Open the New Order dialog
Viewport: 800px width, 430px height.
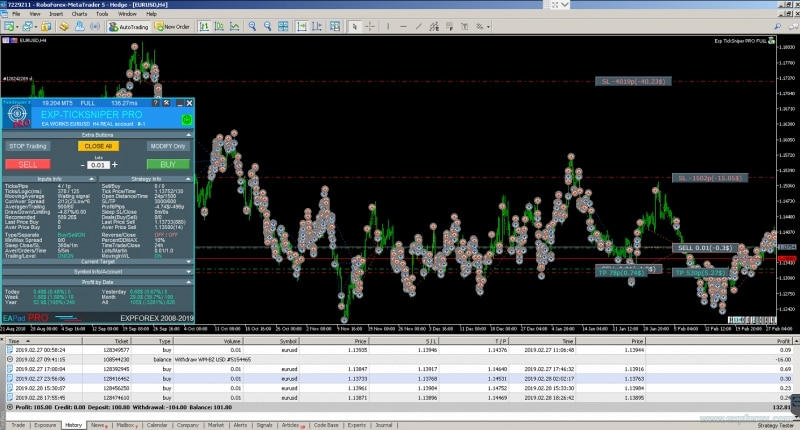click(x=174, y=27)
